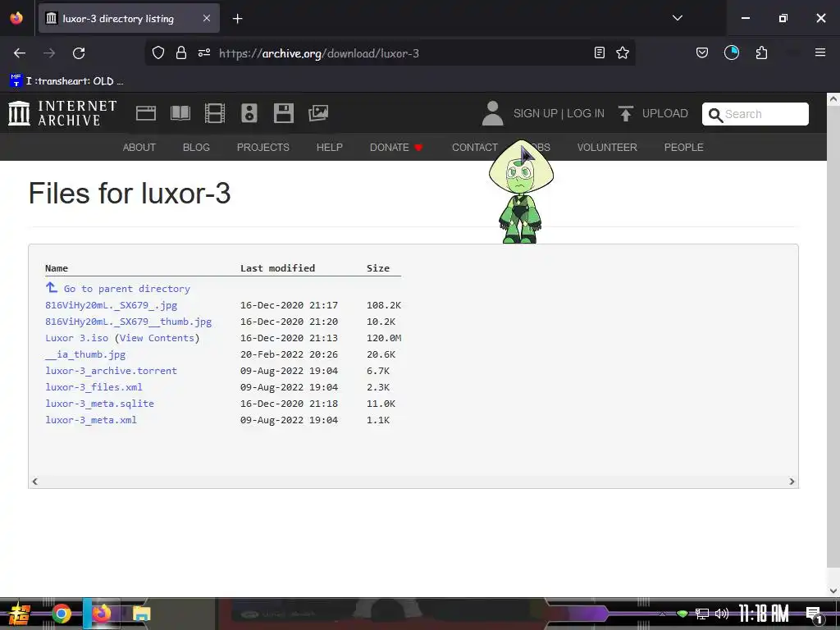Reload the current page

[x=79, y=53]
